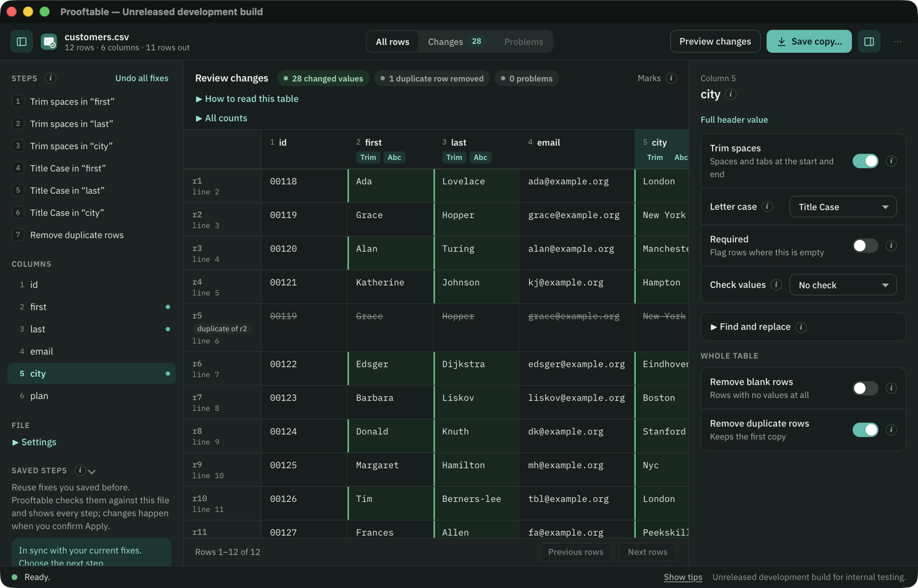The image size is (918, 588).
Task: Click the 28 changed values pill
Action: point(324,79)
